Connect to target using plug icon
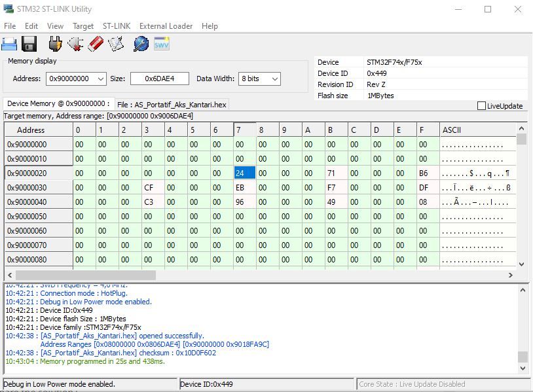533x392 pixels. [x=55, y=44]
